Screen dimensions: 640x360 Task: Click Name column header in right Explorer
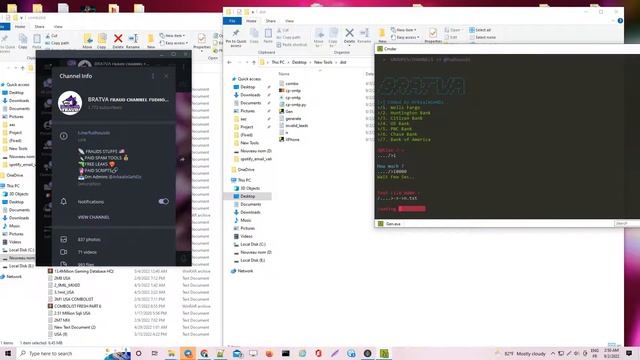tap(284, 74)
